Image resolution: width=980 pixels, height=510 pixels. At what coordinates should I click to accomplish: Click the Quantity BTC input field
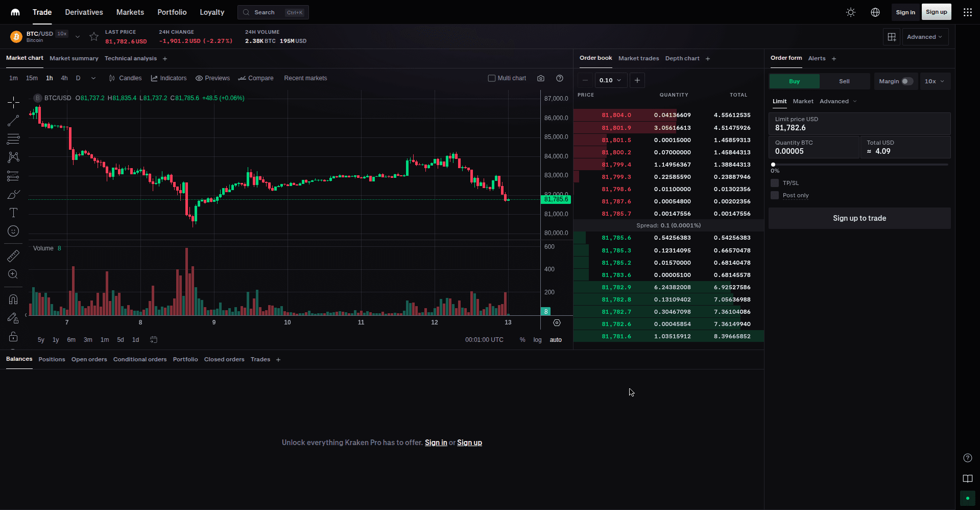point(814,147)
